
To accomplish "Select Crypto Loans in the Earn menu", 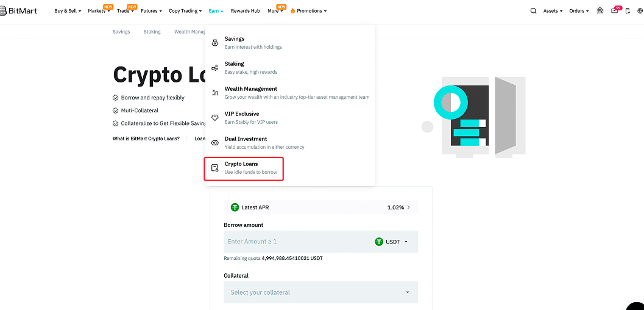I will click(244, 168).
